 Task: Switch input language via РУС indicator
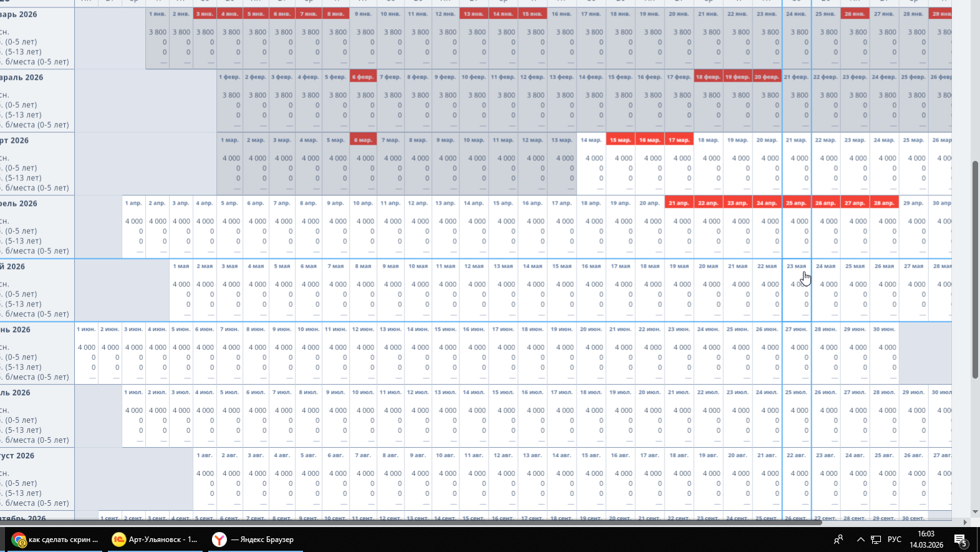point(895,540)
